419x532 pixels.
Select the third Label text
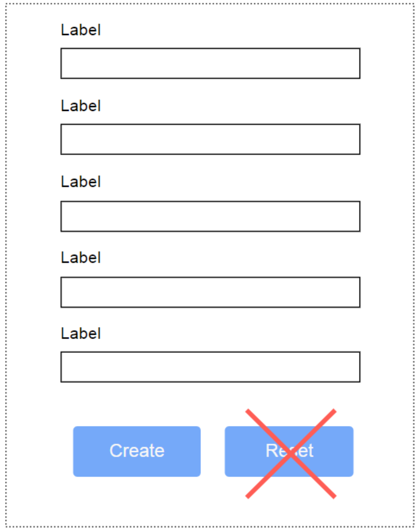(80, 181)
